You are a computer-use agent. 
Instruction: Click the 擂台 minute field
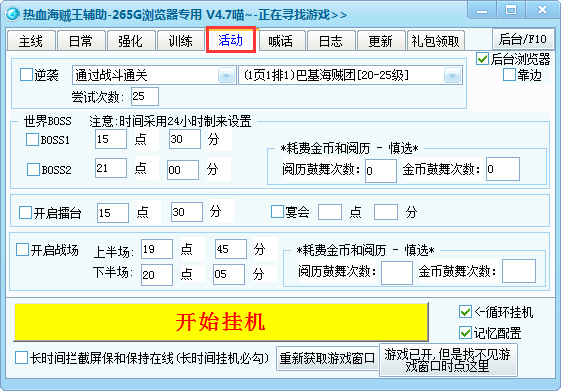click(x=187, y=212)
